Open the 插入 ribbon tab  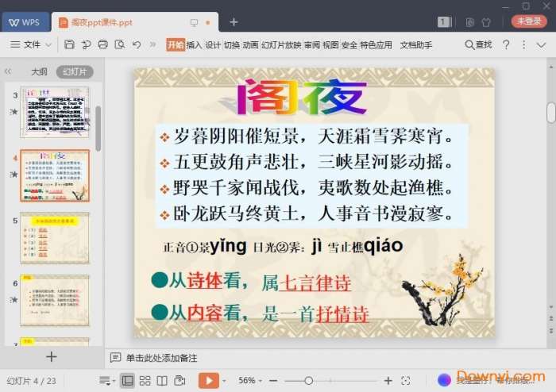coord(194,45)
